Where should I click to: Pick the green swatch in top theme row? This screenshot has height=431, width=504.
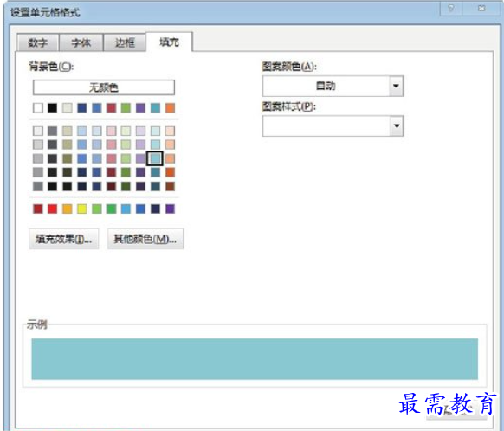tap(126, 107)
